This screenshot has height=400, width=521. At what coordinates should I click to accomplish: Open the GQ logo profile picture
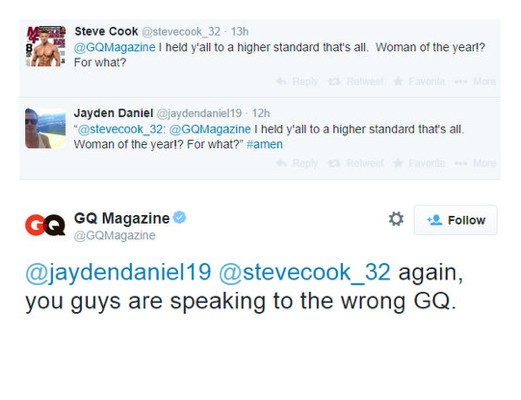(45, 225)
